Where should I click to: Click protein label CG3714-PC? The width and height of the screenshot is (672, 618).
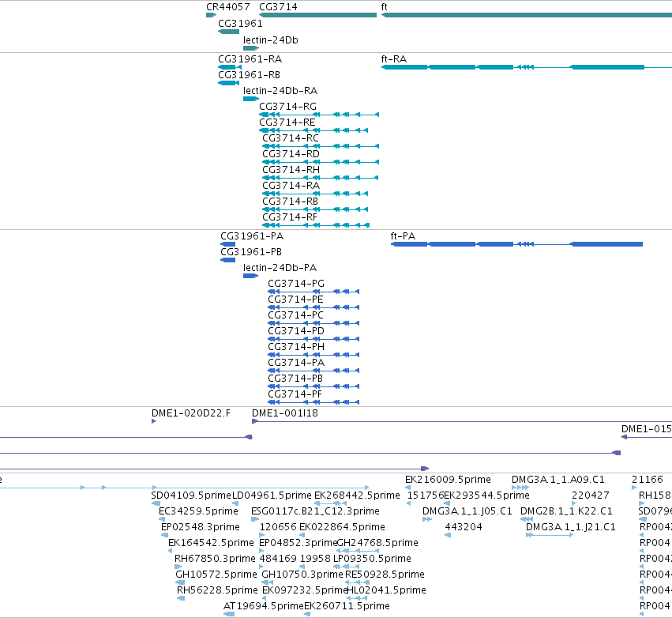(295, 315)
